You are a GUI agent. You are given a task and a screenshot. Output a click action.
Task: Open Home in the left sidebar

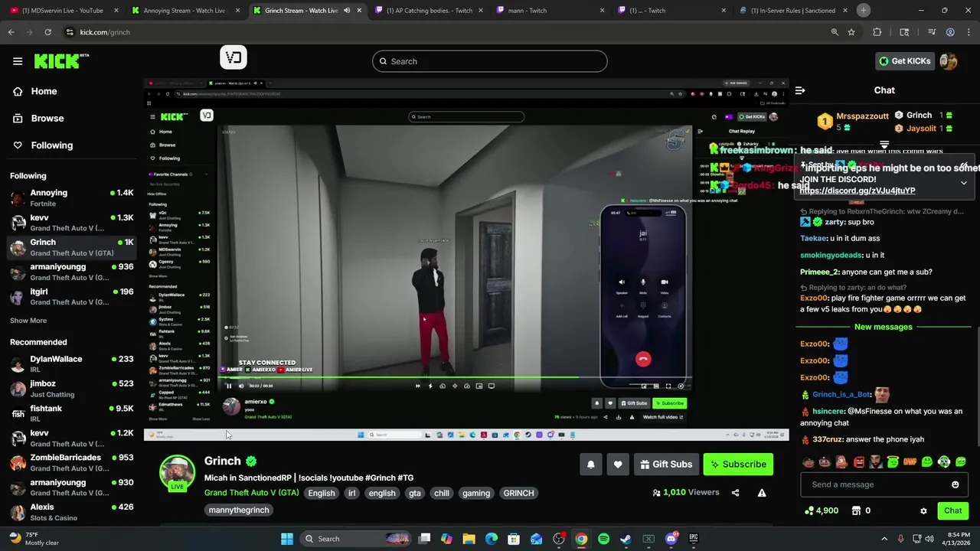coord(44,91)
